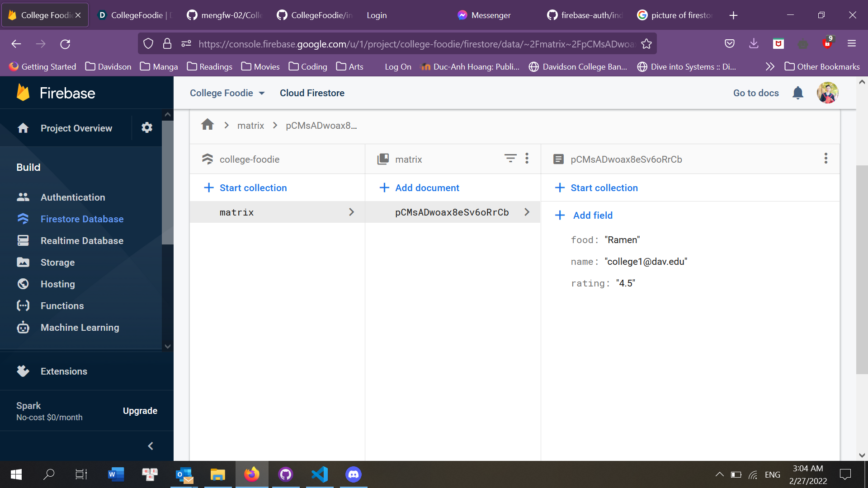Click the filter icon in matrix column
Image resolution: width=868 pixels, height=488 pixels.
coord(510,159)
